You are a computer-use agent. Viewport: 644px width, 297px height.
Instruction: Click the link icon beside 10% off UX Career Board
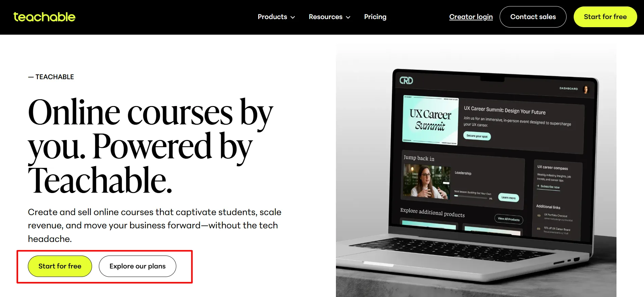(x=538, y=229)
